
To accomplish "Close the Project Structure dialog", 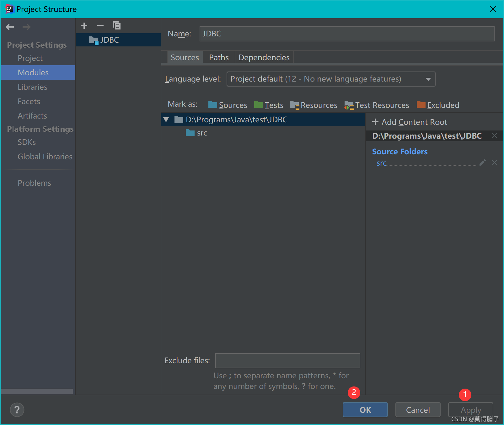I will click(x=493, y=9).
